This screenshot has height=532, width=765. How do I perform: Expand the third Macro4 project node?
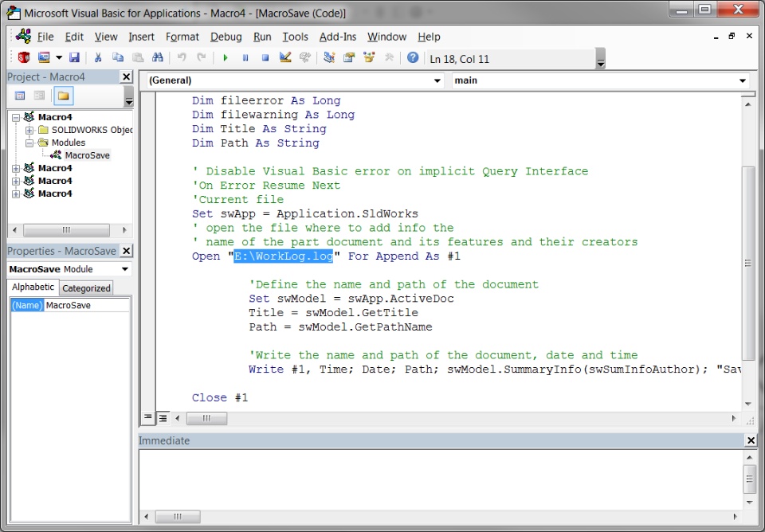coord(16,181)
